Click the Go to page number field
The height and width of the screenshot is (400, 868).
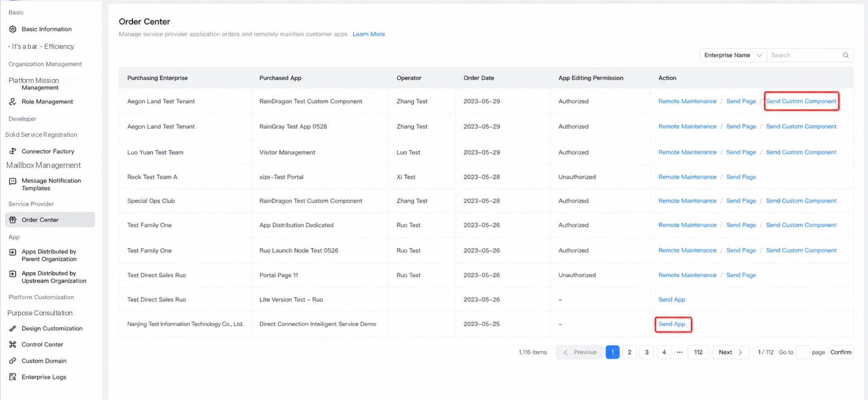(803, 352)
